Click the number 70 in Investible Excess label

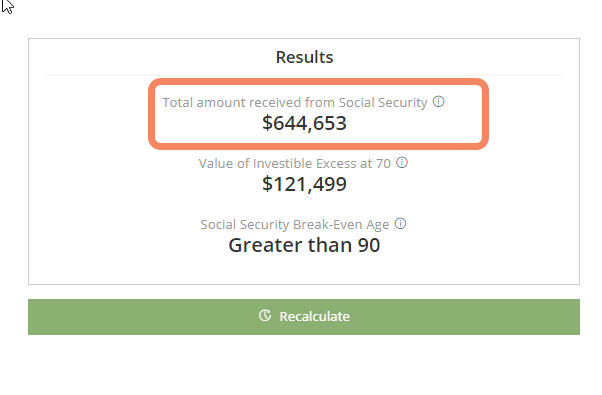383,164
